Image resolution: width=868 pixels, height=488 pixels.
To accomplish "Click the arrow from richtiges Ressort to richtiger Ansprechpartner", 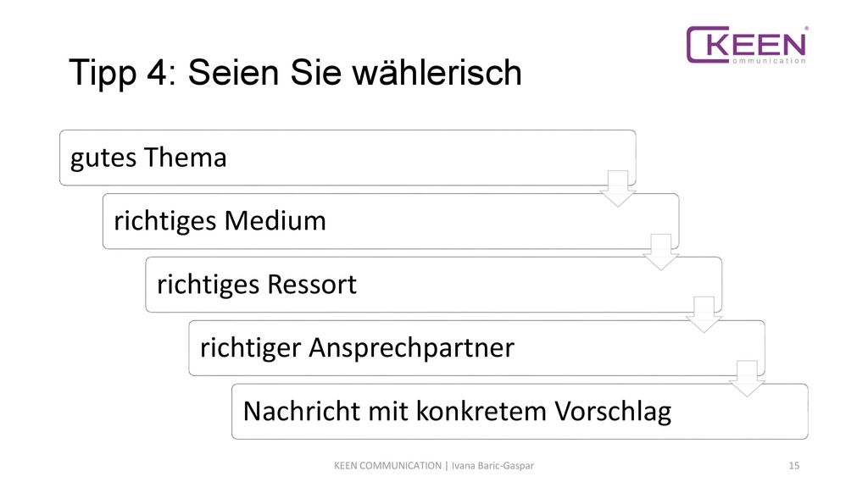I will click(704, 315).
